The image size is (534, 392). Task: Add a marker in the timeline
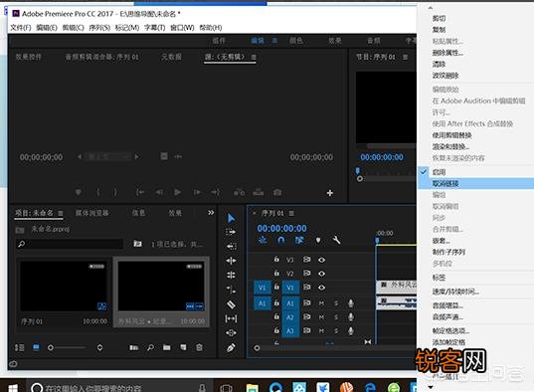318,241
